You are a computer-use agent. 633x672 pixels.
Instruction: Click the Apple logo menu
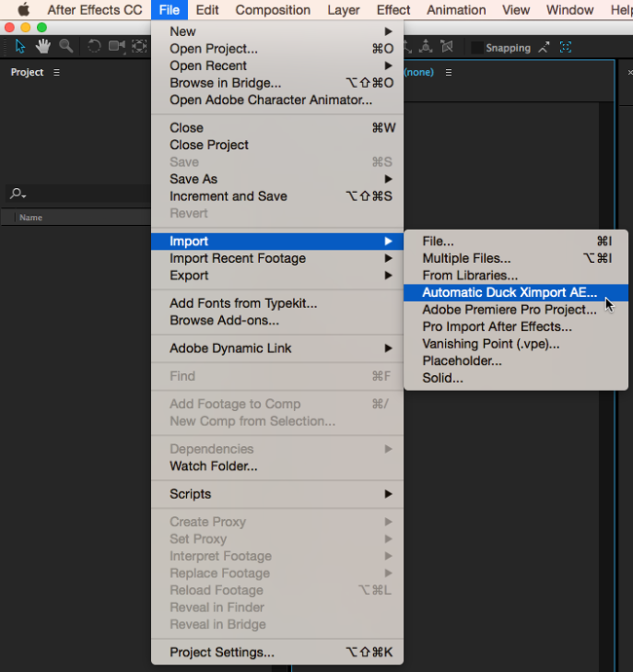point(23,10)
